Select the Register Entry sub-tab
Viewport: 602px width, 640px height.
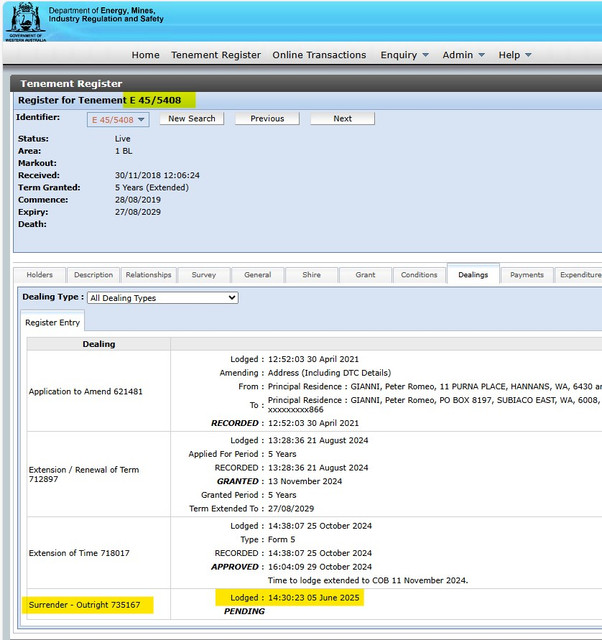pyautogui.click(x=52, y=322)
